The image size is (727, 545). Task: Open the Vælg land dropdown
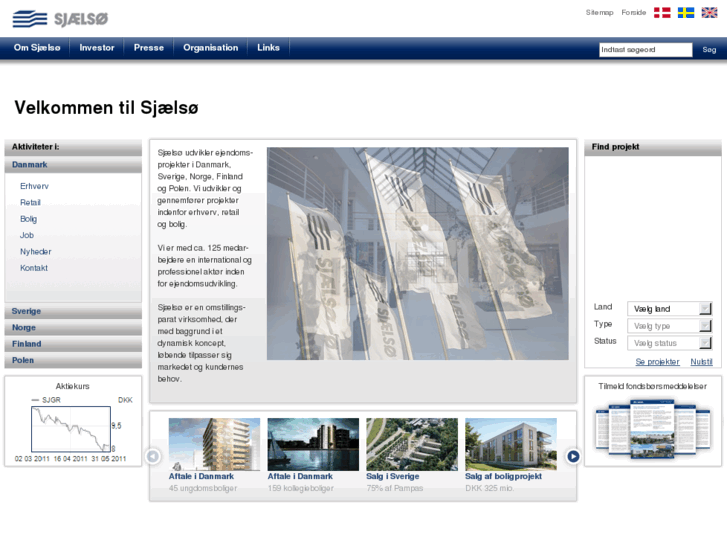pos(670,309)
